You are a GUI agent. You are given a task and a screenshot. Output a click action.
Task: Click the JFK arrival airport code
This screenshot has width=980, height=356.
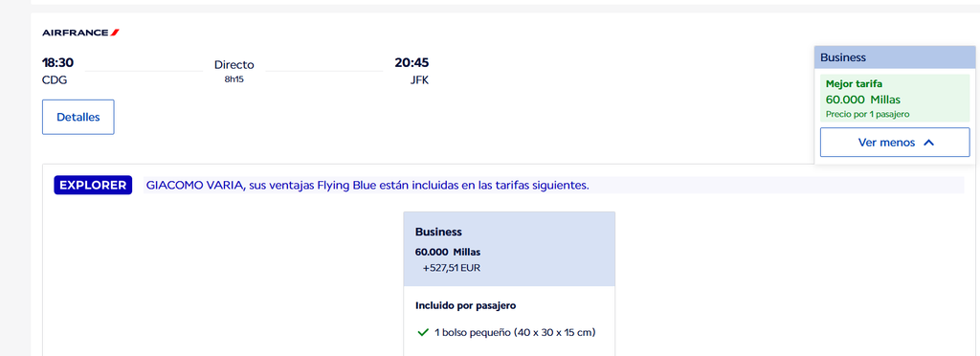point(419,80)
